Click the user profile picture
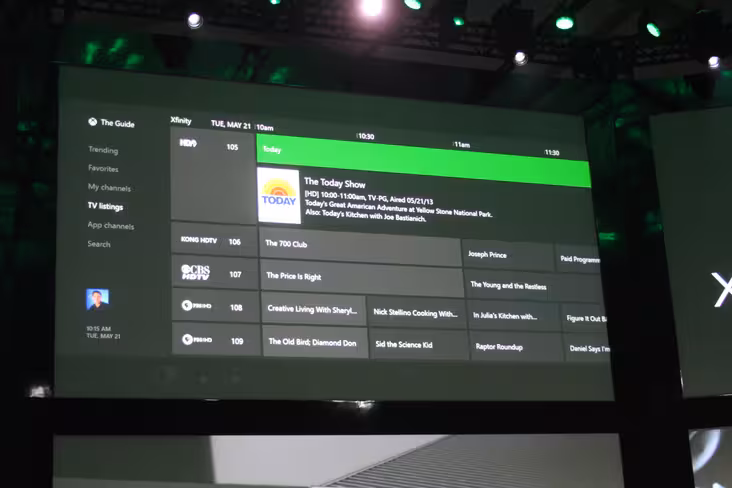Screen dimensions: 732x488 click(98, 299)
